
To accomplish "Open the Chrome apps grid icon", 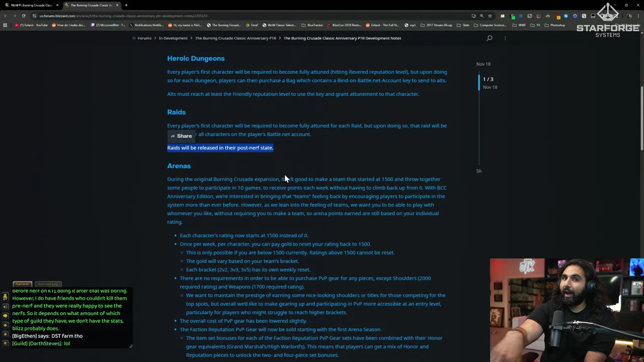I will coord(5,25).
